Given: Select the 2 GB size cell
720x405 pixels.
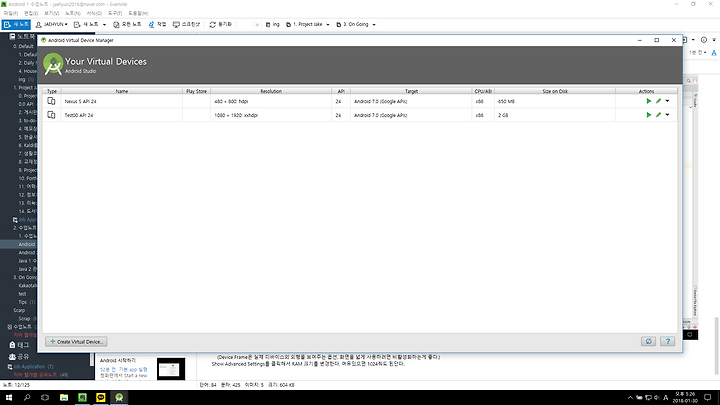Looking at the screenshot, I should point(555,115).
